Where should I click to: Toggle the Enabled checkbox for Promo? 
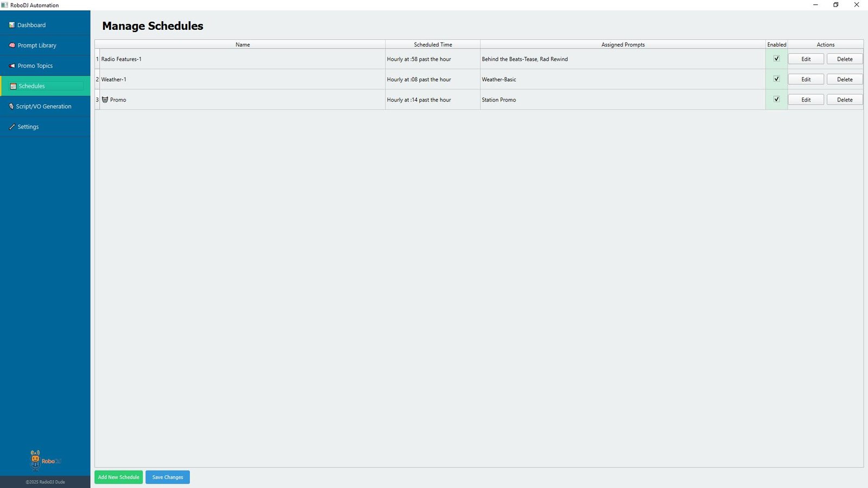coord(776,99)
